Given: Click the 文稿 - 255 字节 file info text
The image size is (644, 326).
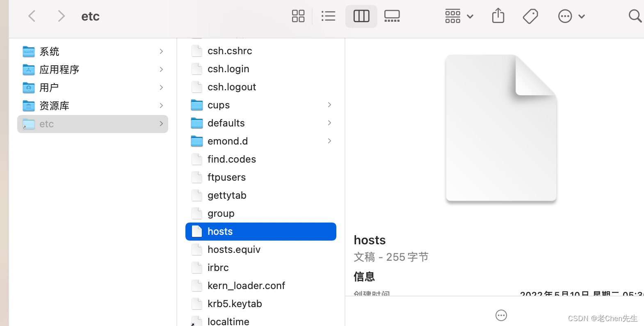Looking at the screenshot, I should [x=391, y=257].
